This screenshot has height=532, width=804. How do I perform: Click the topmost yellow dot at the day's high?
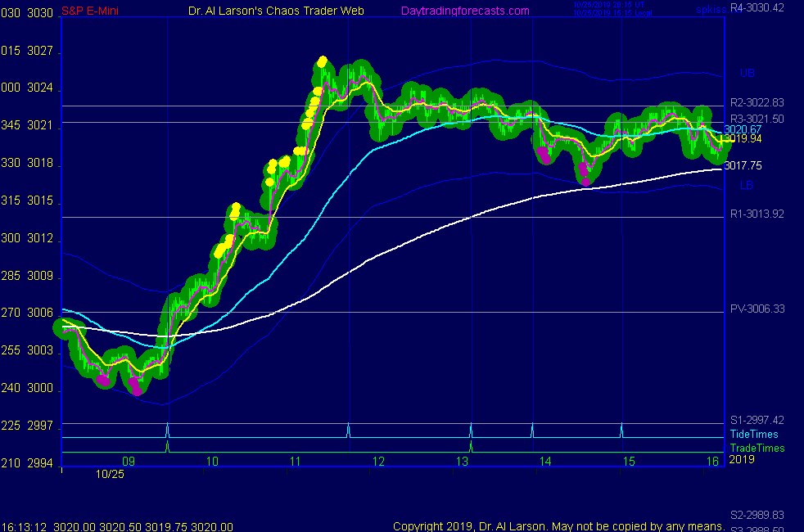[x=322, y=62]
